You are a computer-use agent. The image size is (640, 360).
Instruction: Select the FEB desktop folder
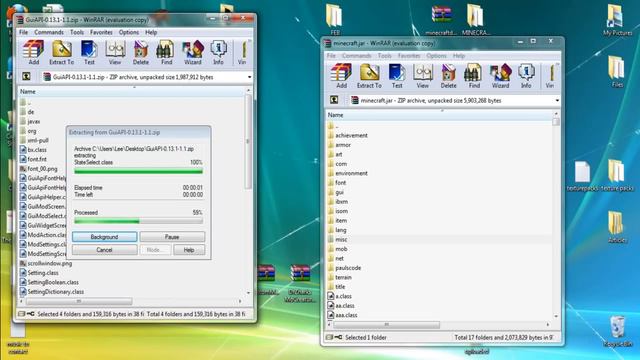point(334,19)
